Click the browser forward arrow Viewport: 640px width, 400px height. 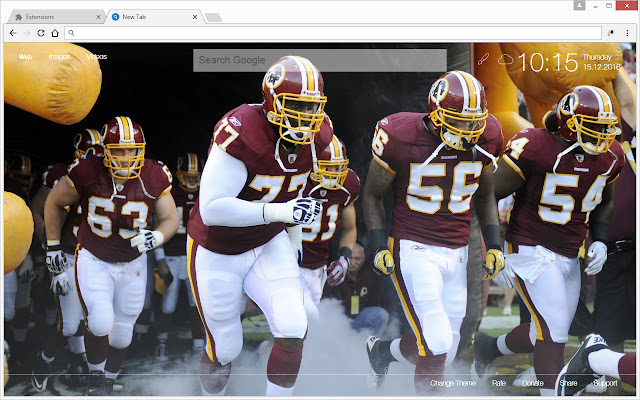click(x=27, y=33)
